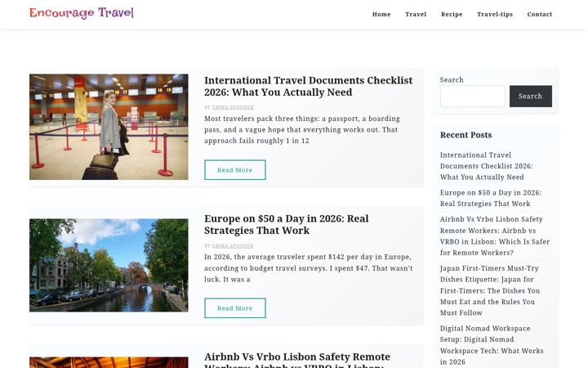The image size is (588, 368).
Task: Open International Travel Documents Checklist article title
Action: 308,86
